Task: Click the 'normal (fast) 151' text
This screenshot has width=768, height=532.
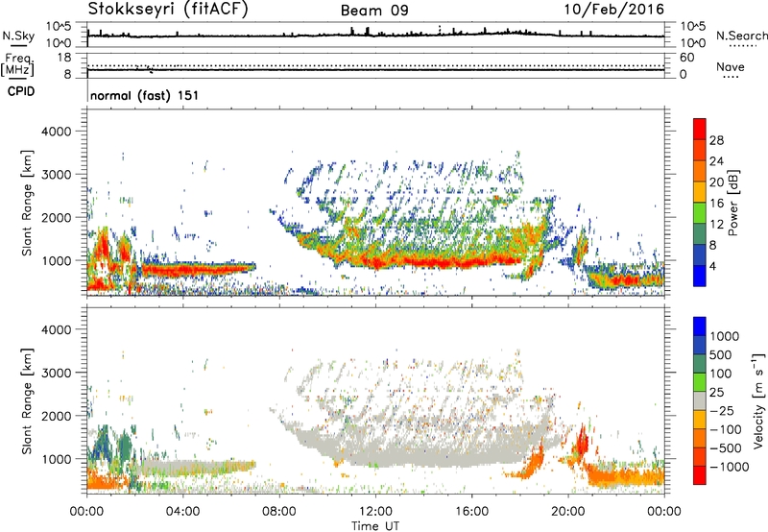Action: click(145, 95)
